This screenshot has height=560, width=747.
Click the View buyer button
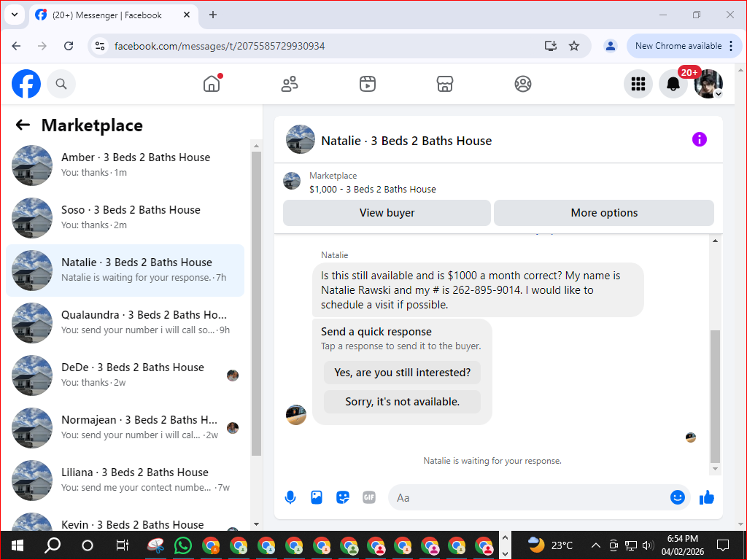click(387, 213)
